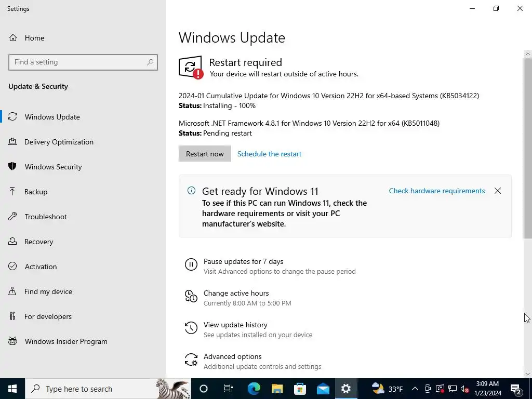
Task: Open the weather widget showing 33°F
Action: 387,389
